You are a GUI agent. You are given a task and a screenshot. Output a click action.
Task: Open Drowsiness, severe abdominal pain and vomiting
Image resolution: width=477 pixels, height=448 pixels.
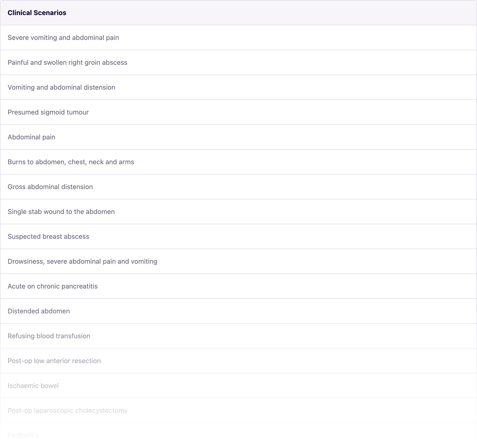click(82, 262)
